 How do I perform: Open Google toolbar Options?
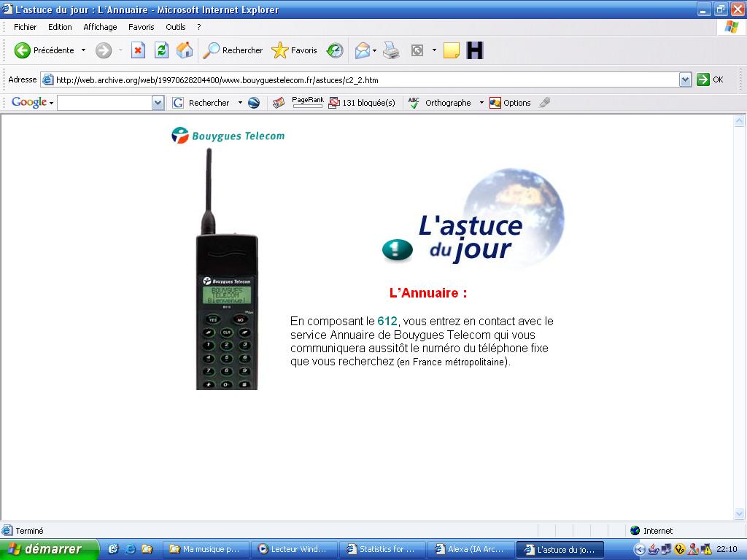point(510,103)
